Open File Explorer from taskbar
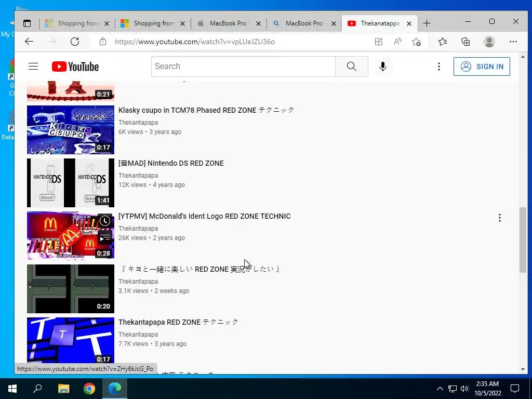532x399 pixels. (63, 389)
